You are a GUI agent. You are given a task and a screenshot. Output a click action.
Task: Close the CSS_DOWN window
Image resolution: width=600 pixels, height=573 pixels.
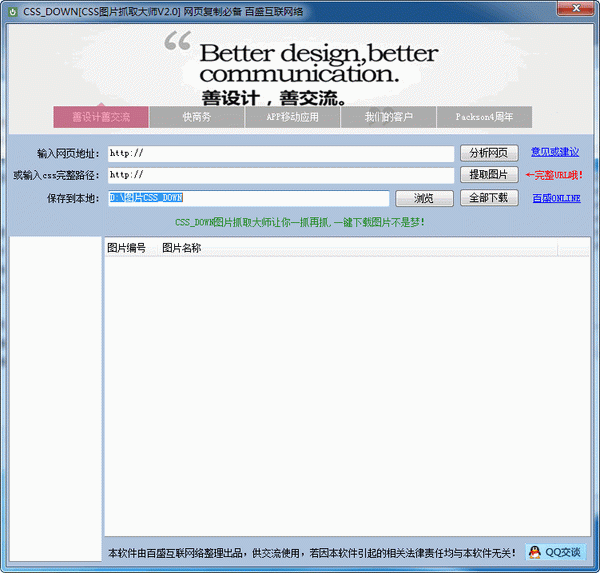click(576, 8)
